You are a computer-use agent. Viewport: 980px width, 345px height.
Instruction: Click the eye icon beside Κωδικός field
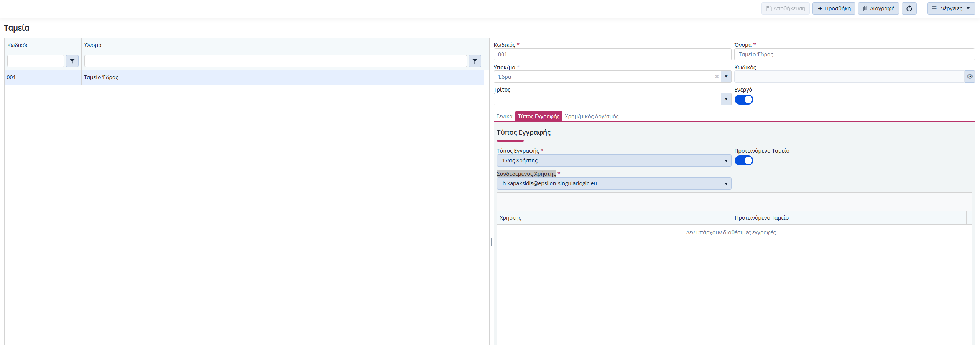point(970,77)
